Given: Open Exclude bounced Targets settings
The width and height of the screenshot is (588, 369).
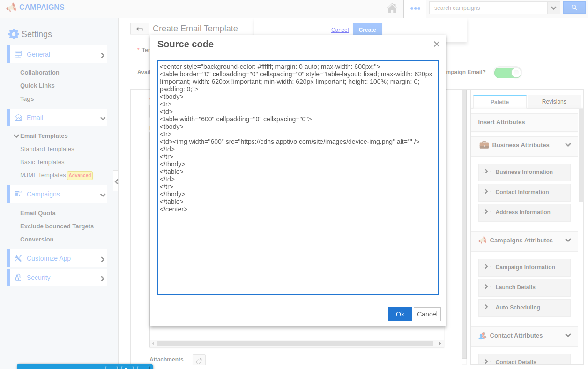Looking at the screenshot, I should (x=57, y=226).
